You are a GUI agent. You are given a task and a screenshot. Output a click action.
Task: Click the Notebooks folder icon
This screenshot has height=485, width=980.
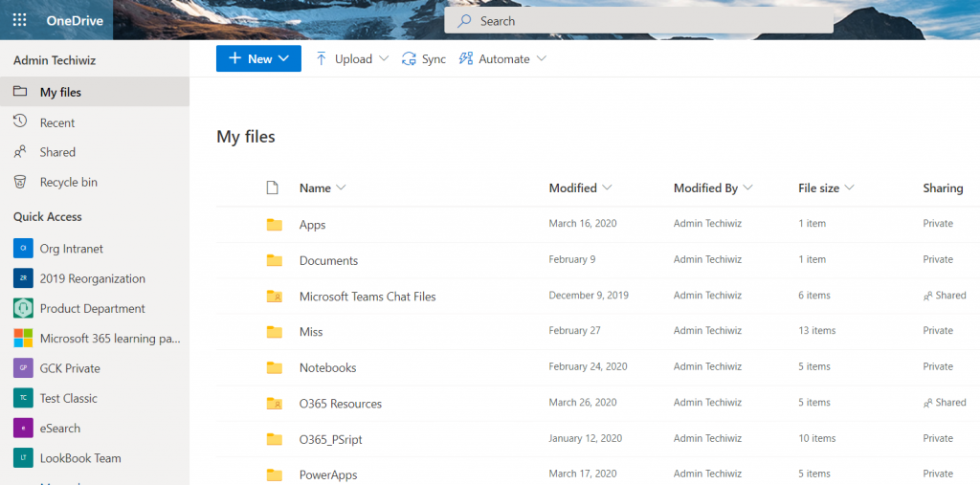[275, 367]
